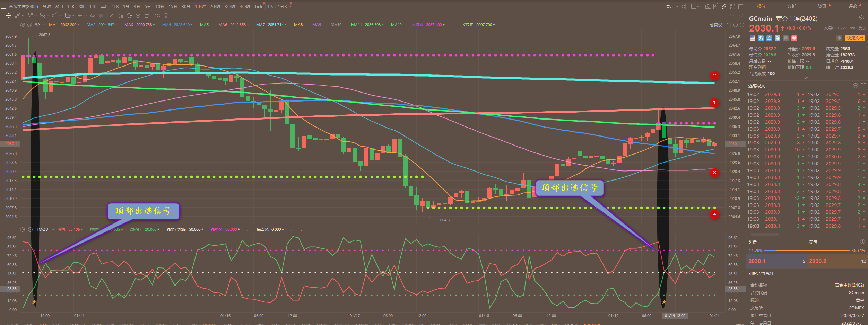
Task: Select the arrow annotation tool
Action: click(80, 16)
